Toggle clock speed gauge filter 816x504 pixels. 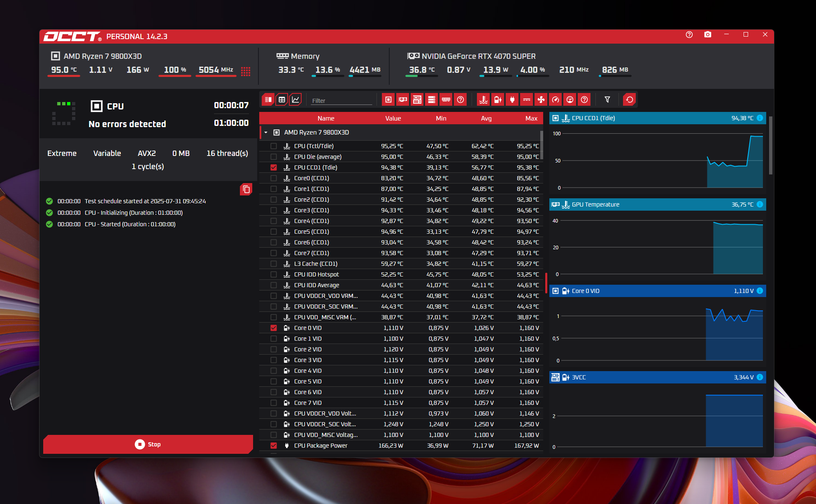(x=556, y=100)
